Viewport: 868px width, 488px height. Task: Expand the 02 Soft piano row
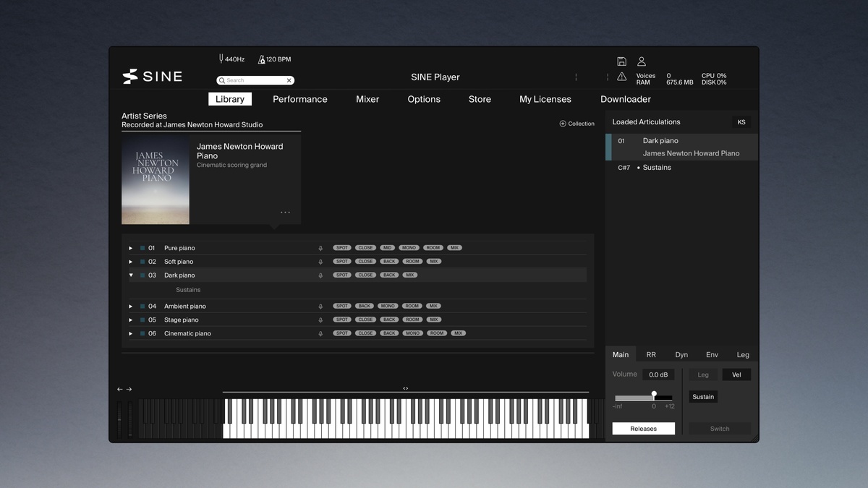(131, 262)
